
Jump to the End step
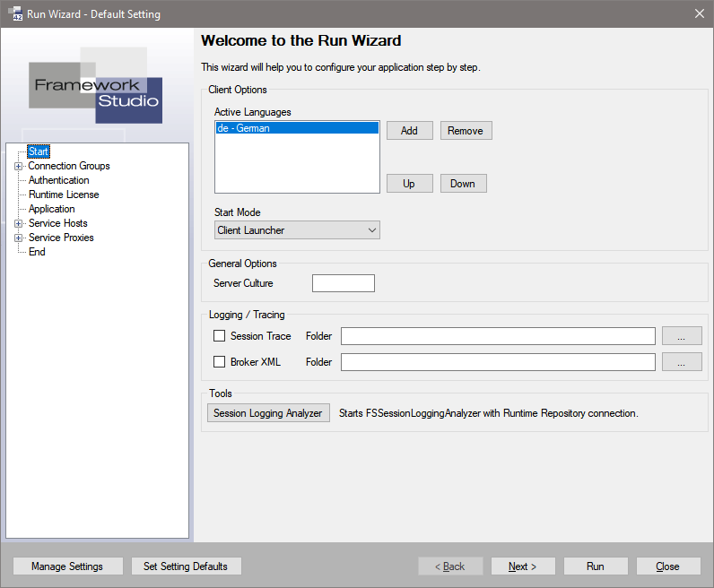click(x=37, y=252)
